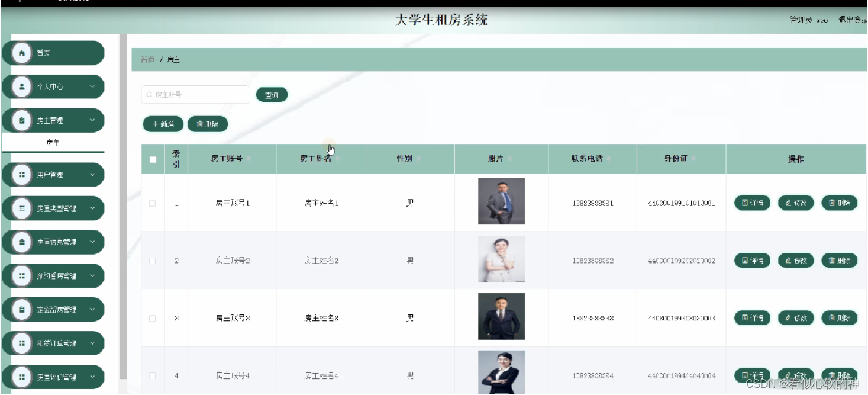Toggle the select-all checkbox in table header

click(153, 159)
